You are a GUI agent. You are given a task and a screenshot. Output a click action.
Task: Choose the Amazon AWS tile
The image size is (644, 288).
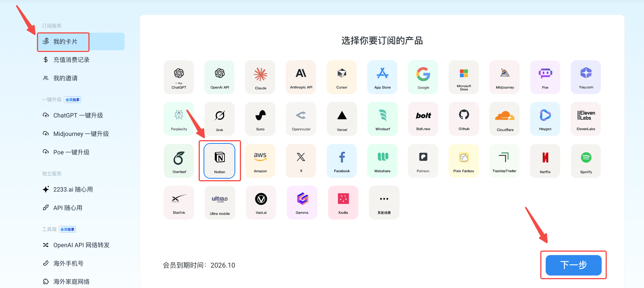click(260, 161)
